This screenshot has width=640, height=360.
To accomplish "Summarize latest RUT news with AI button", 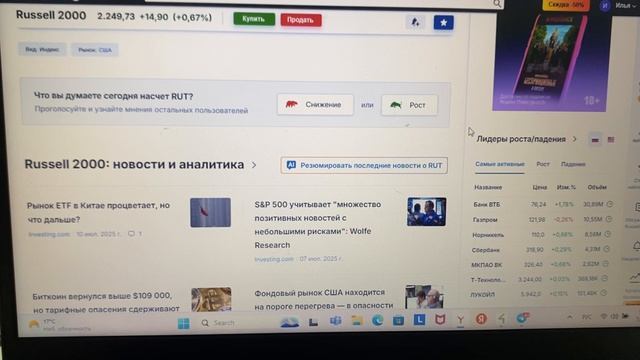I will point(364,165).
